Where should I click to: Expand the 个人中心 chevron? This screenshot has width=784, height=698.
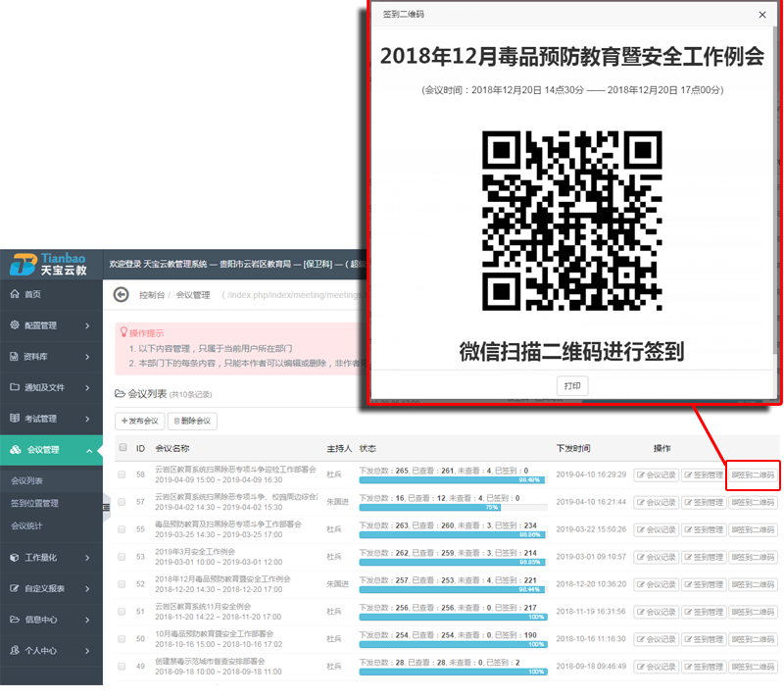[87, 651]
